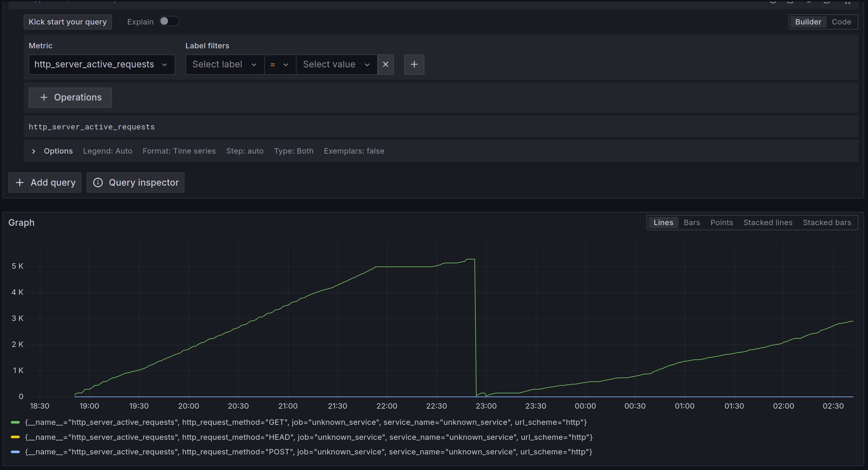Click the POST series blue legend swatch

[15, 452]
